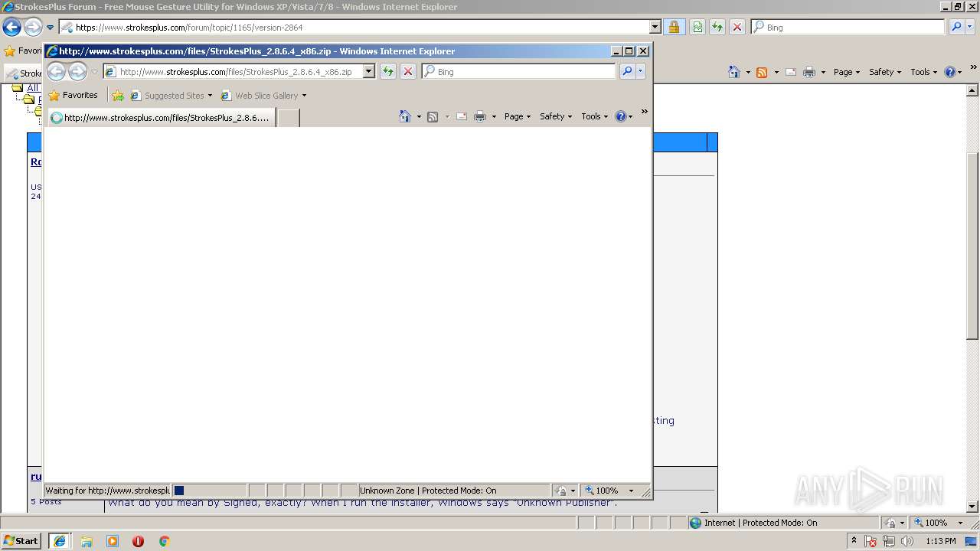Launch Google Chrome from the taskbar
The width and height of the screenshot is (980, 551).
coord(164,541)
